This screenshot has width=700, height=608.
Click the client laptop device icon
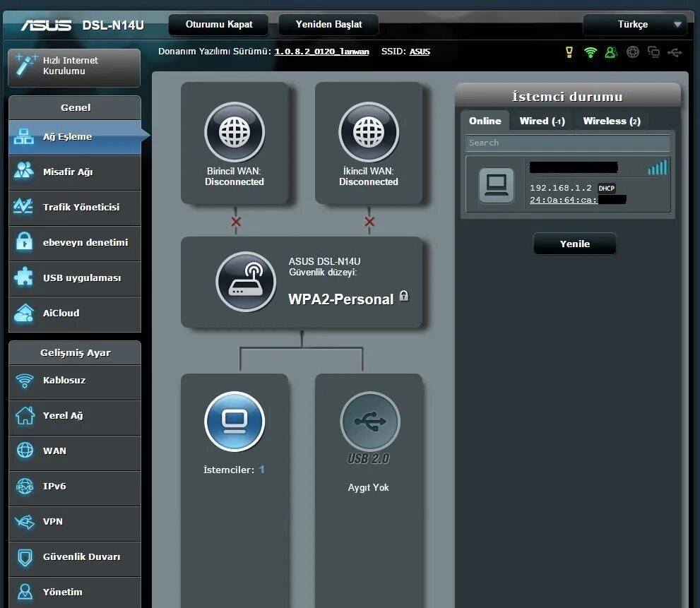click(496, 185)
